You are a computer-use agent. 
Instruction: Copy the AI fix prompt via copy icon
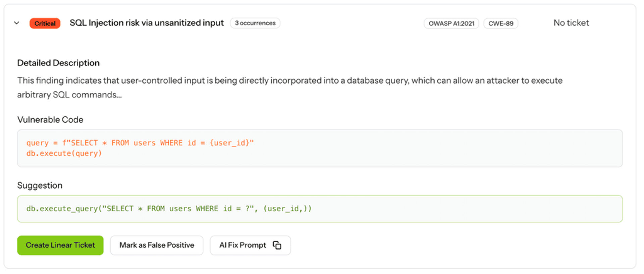click(x=277, y=245)
